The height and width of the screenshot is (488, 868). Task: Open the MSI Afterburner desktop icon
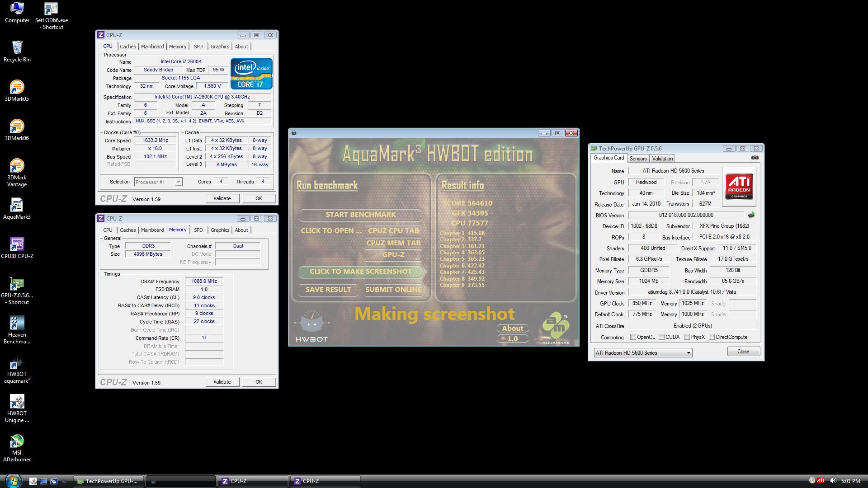click(17, 447)
